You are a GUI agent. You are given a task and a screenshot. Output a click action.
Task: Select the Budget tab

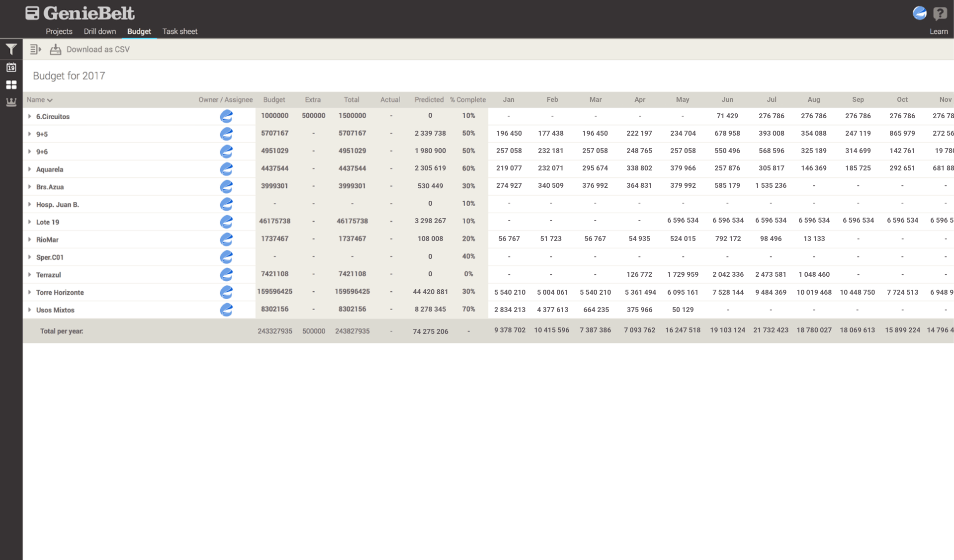tap(139, 31)
